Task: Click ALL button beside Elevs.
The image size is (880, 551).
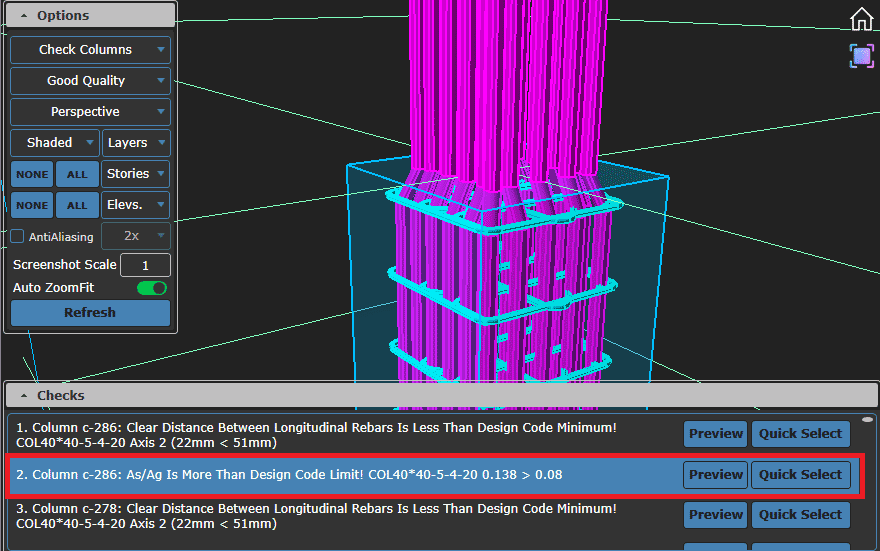Action: 77,205
